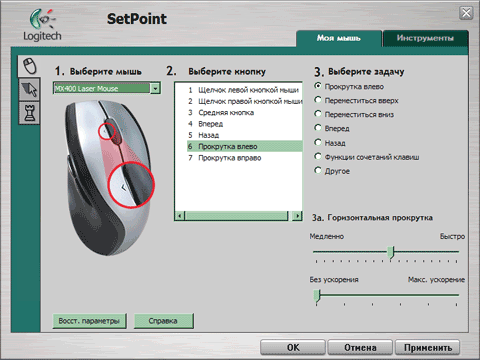Click the Применить button
Screen dimensions: 480x360
(428, 348)
